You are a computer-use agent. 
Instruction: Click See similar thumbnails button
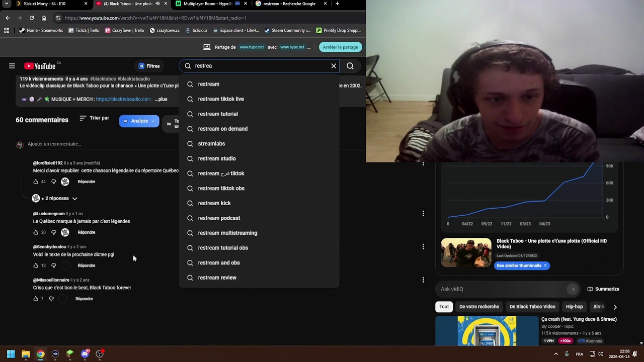pyautogui.click(x=522, y=265)
